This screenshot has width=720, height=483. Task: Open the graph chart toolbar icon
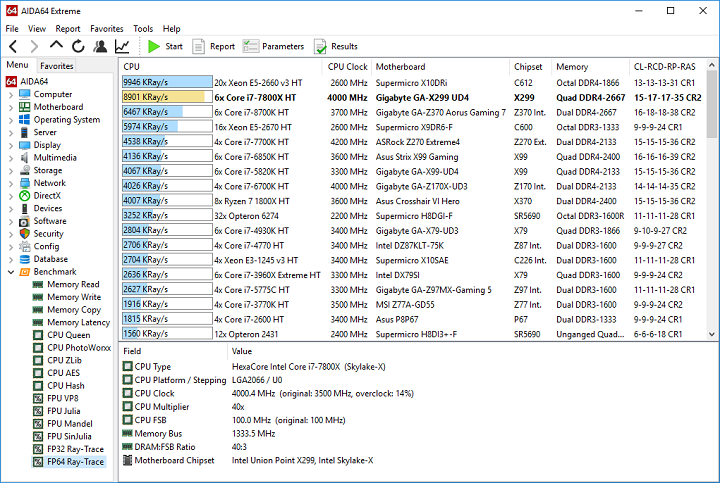[x=122, y=46]
